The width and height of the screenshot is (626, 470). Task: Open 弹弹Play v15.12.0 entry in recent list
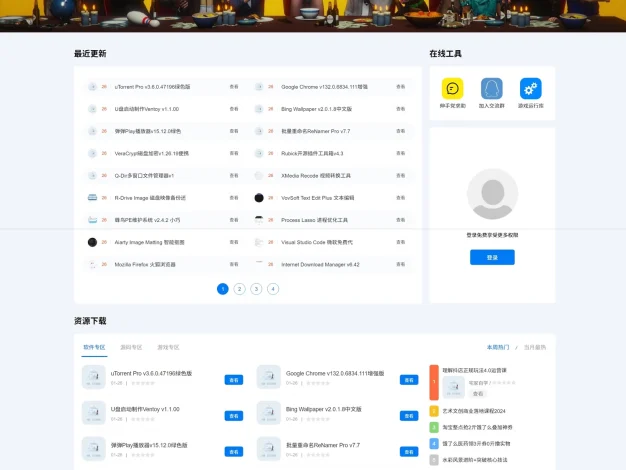click(x=148, y=131)
